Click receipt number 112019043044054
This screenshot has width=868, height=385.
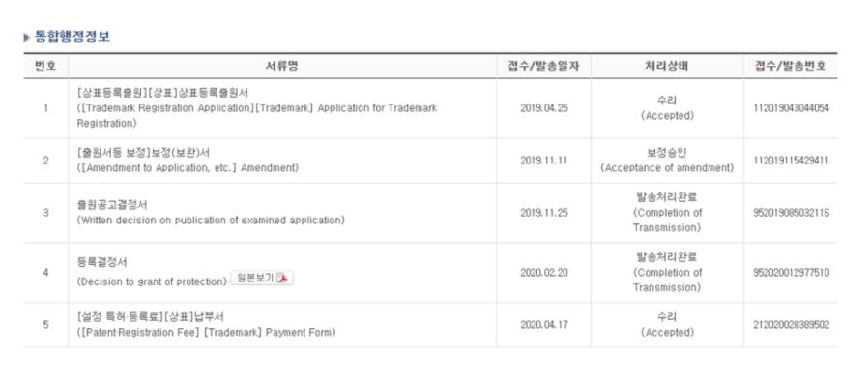(791, 108)
